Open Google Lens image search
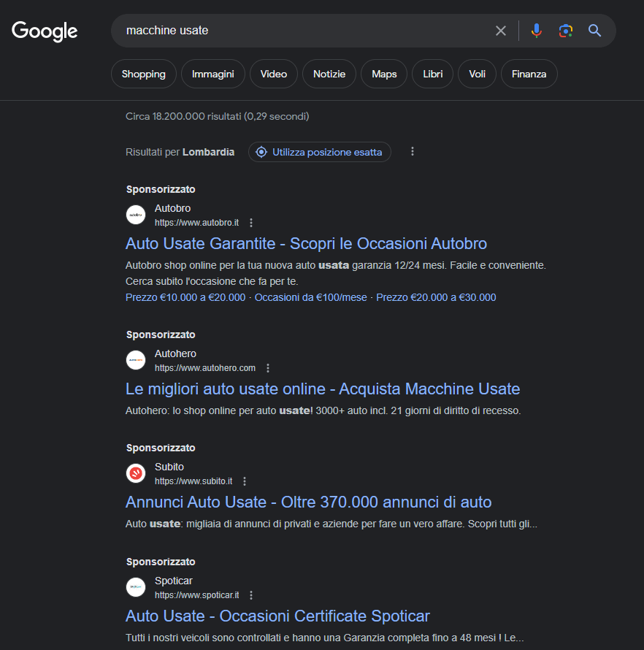 [565, 31]
